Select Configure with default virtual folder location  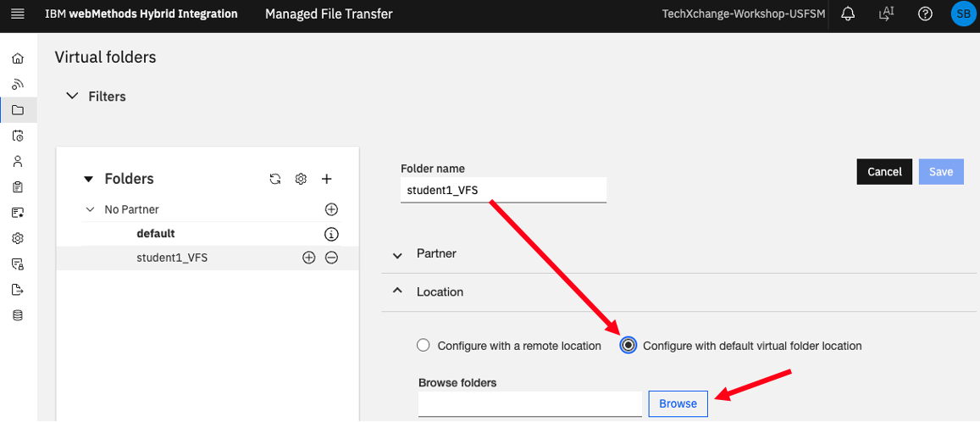click(x=628, y=345)
